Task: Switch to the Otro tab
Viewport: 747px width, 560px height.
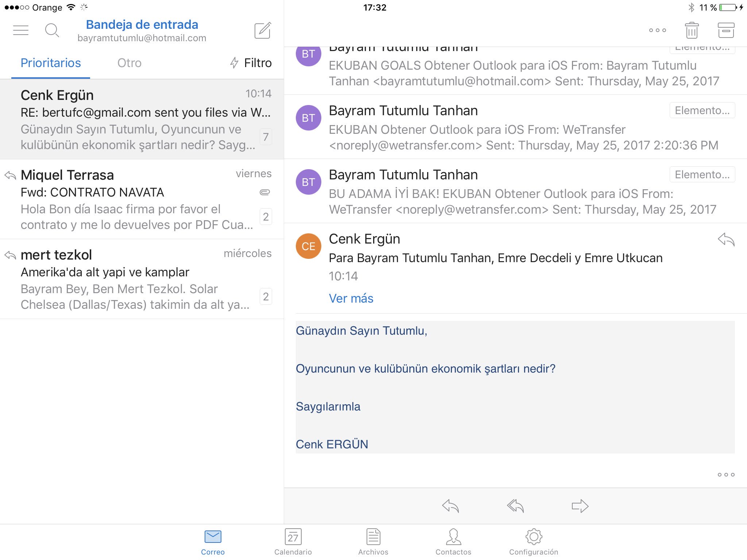Action: [x=129, y=63]
